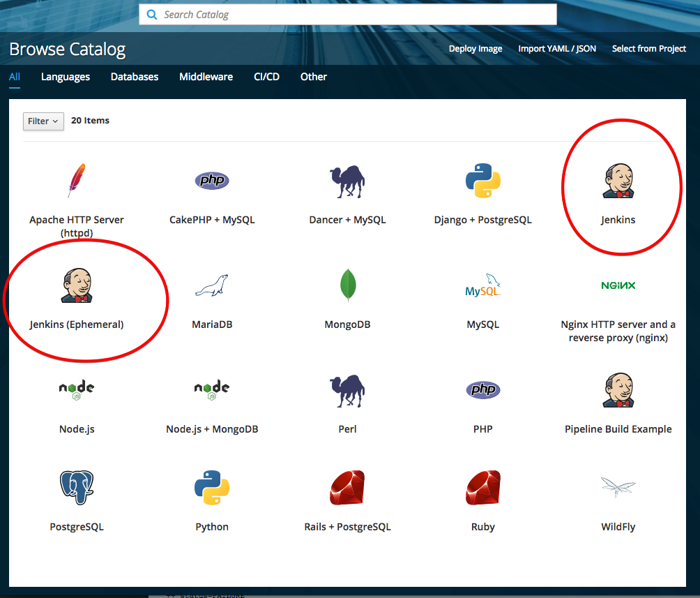Click the Dancer + MySQL label

(347, 220)
